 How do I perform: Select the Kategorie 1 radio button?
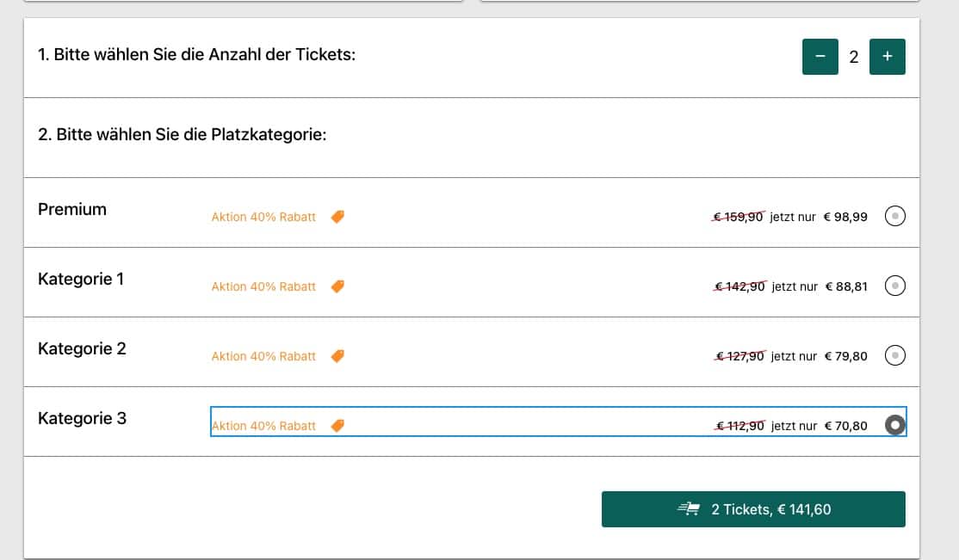click(x=894, y=286)
